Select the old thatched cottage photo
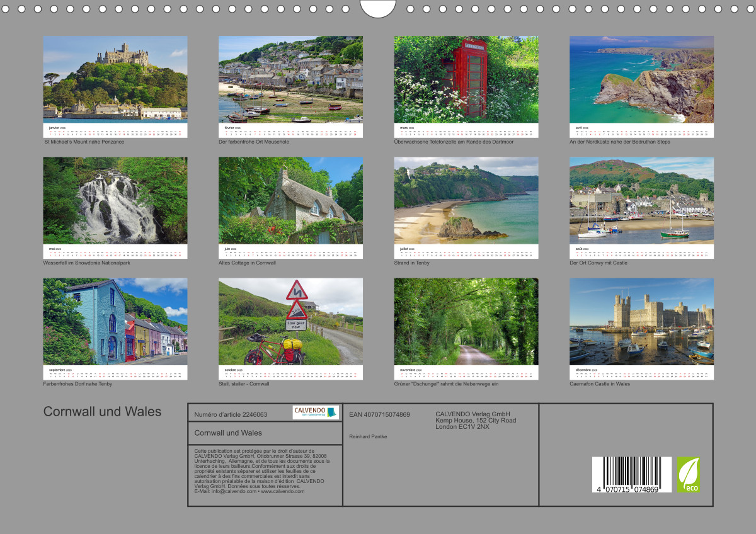The width and height of the screenshot is (756, 534). coord(290,200)
